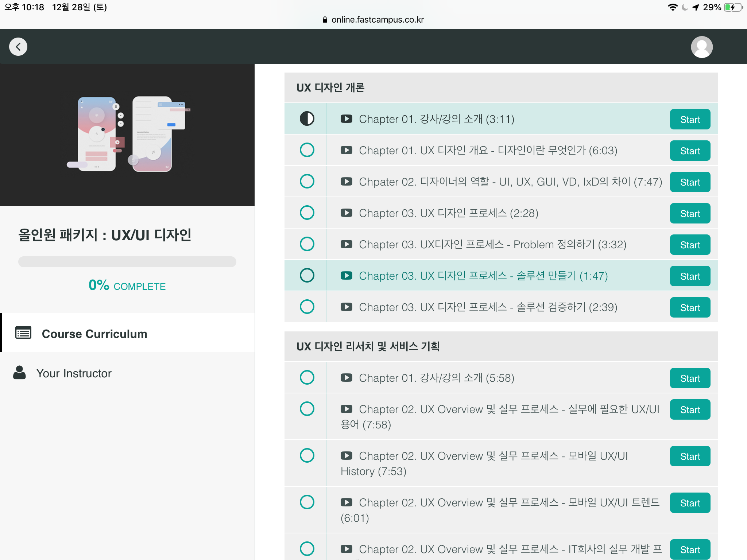Toggle completion circle for 디자인이란 무엇인가 lesson
Screen dimensions: 747x560
click(307, 150)
